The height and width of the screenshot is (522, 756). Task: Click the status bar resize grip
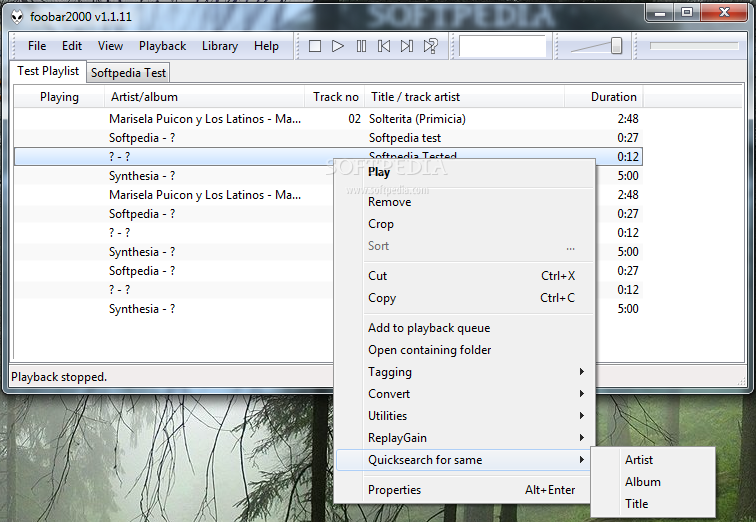point(741,381)
